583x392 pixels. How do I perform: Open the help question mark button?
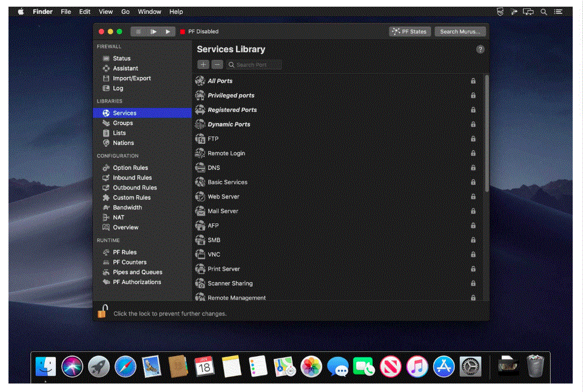[x=480, y=50]
